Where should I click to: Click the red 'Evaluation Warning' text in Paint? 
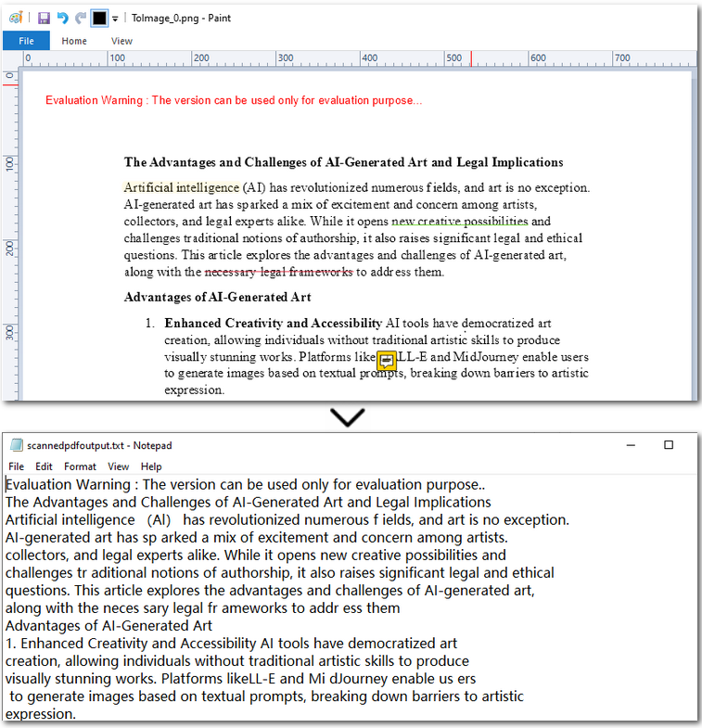(234, 100)
